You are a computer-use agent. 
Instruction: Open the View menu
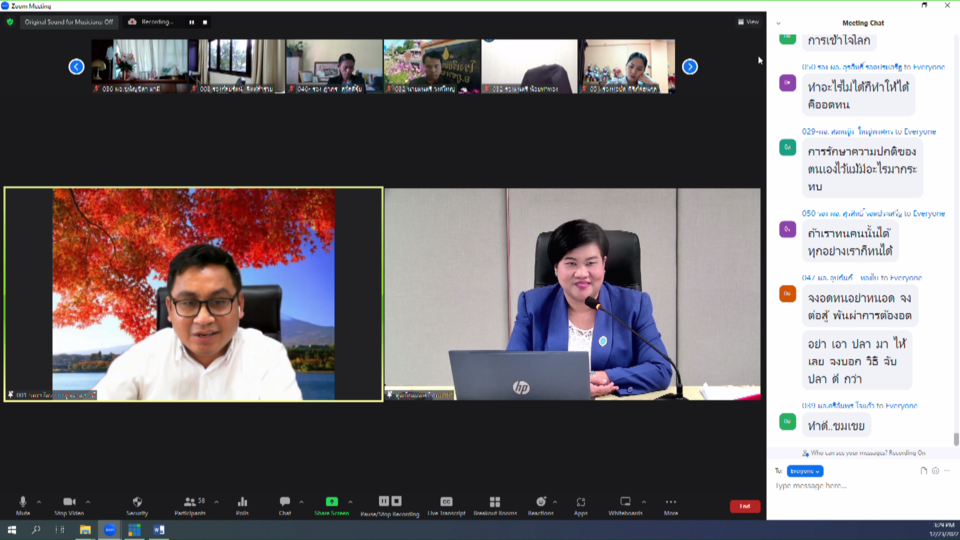pyautogui.click(x=748, y=22)
